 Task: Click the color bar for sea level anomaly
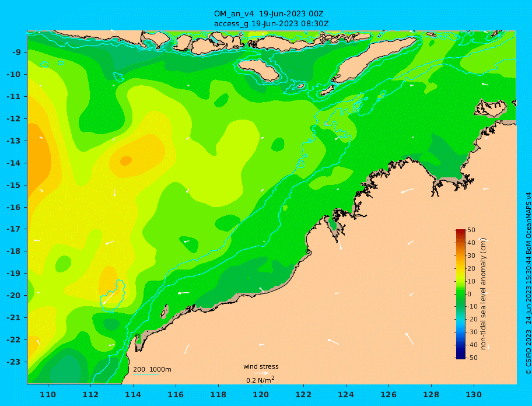460,294
